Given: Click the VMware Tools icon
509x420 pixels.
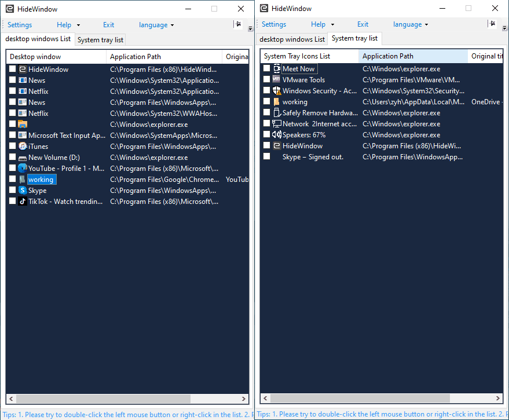Looking at the screenshot, I should pos(277,79).
